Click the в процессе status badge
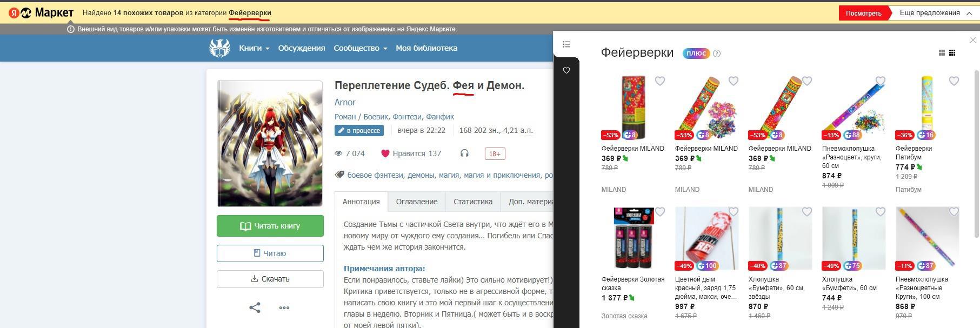Image resolution: width=980 pixels, height=328 pixels. (x=359, y=130)
